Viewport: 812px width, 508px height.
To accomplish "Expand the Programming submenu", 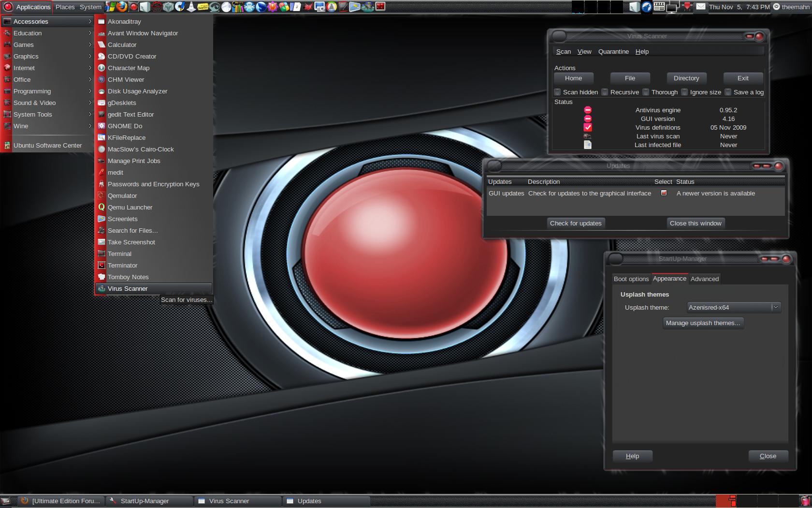I will (47, 91).
